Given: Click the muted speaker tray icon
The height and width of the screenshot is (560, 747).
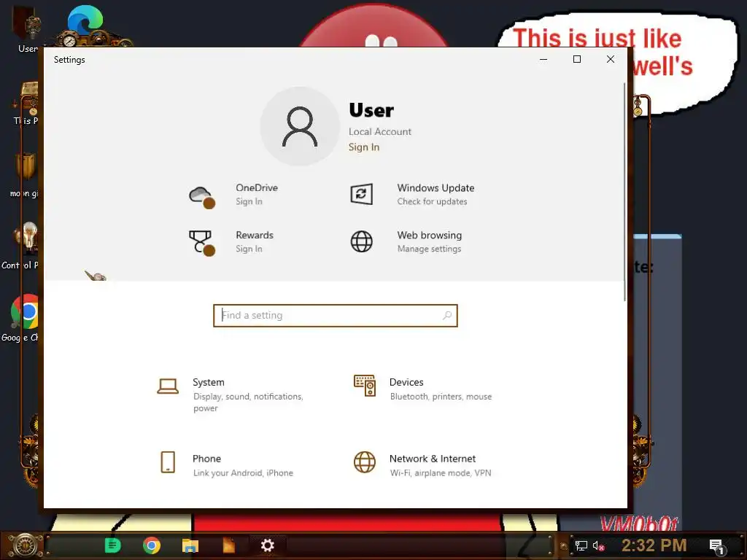Looking at the screenshot, I should tap(598, 545).
